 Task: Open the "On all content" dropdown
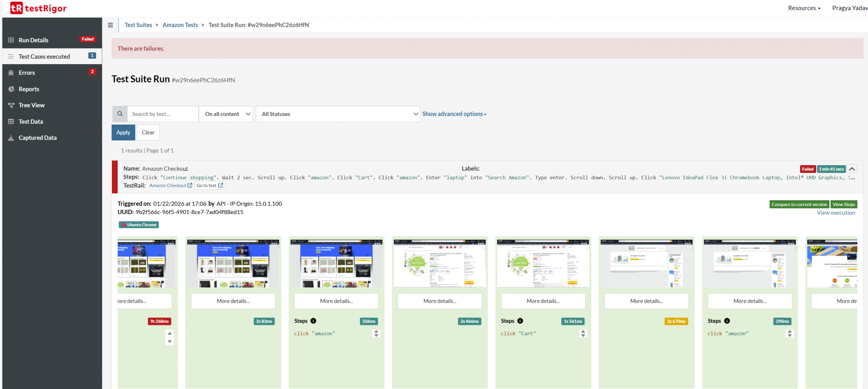(226, 114)
